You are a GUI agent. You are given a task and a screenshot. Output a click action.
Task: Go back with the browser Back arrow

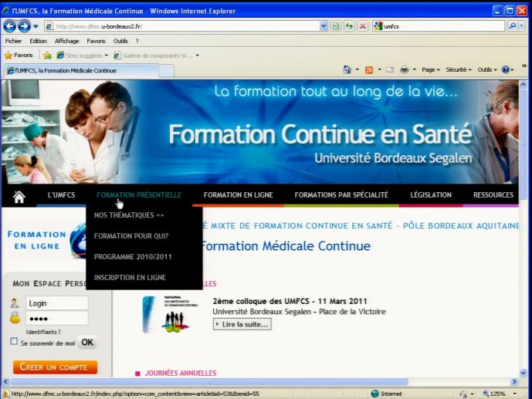[10, 26]
